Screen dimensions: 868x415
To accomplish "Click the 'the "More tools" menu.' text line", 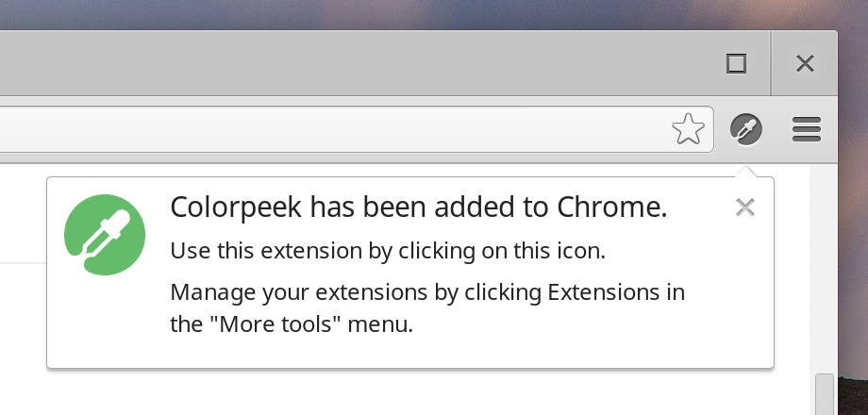I will pos(292,324).
